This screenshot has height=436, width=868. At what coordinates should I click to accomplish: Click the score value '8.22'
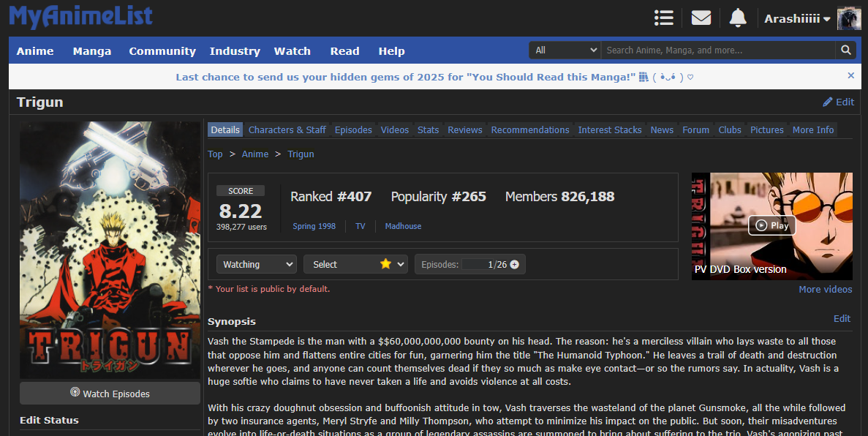pyautogui.click(x=241, y=211)
